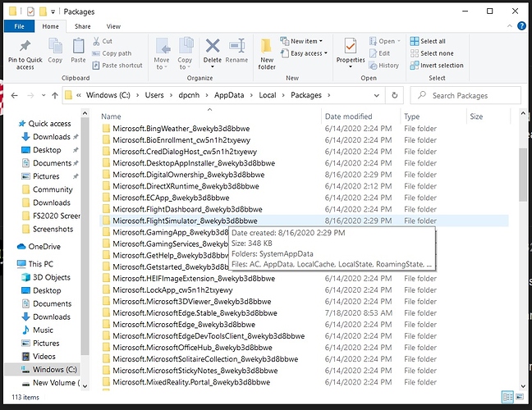Expand address bar history dropdown

376,96
